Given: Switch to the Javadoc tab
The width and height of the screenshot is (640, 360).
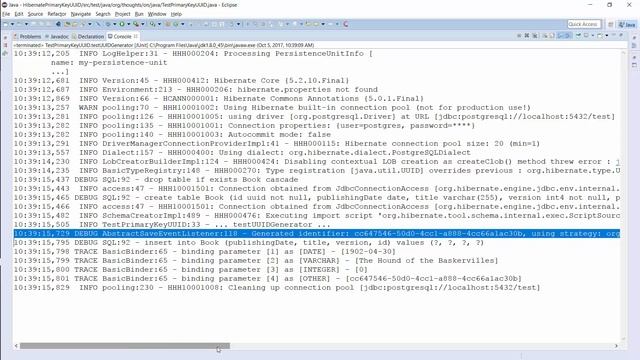Looking at the screenshot, I should point(56,36).
